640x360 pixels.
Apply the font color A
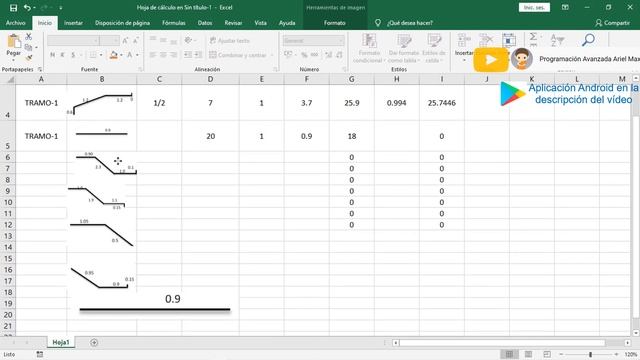click(130, 55)
